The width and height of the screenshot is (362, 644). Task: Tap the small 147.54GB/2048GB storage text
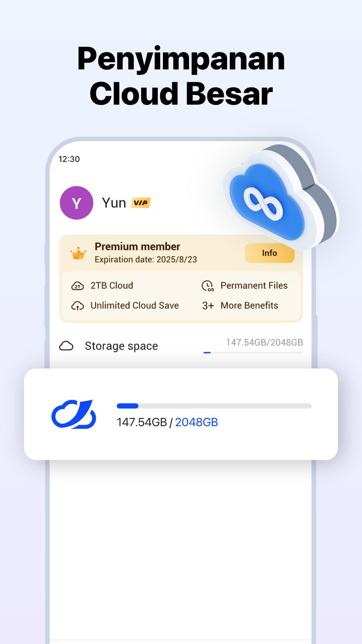[x=264, y=342]
